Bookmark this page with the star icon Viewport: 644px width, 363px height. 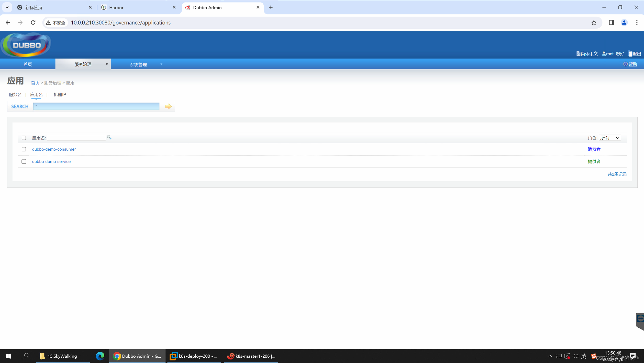point(594,23)
